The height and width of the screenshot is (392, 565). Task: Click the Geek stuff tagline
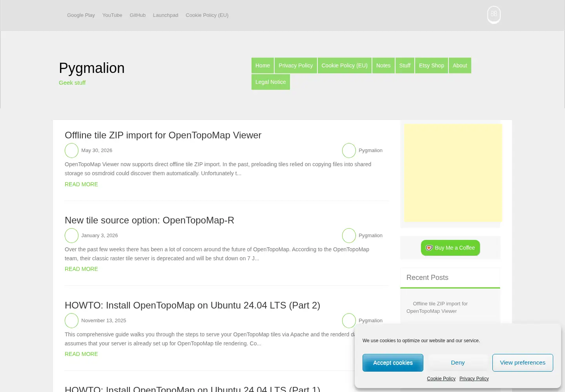72,83
